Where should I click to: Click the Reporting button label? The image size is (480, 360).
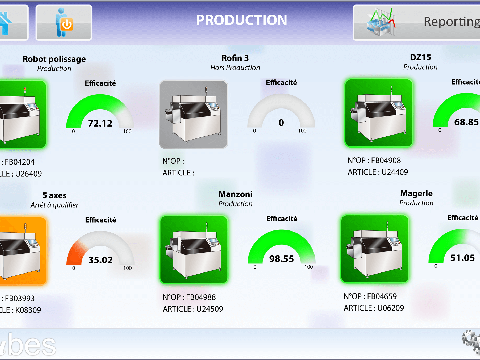click(x=452, y=22)
